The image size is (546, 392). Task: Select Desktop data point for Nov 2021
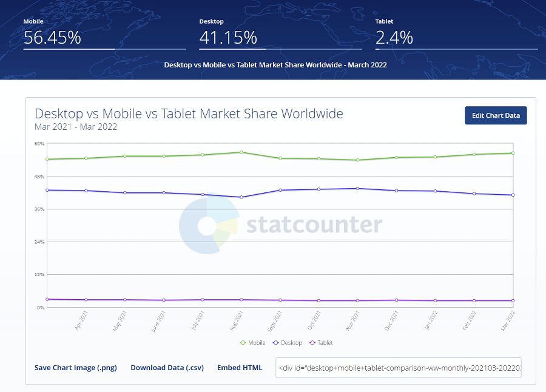(x=357, y=189)
